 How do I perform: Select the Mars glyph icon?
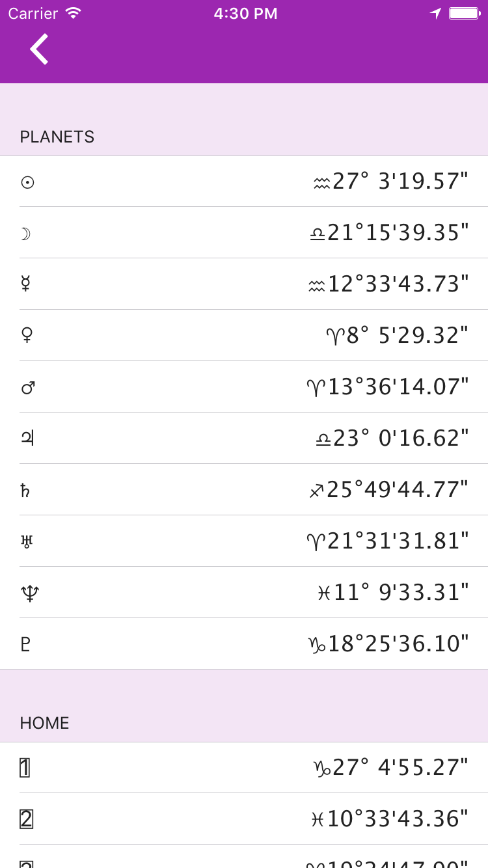click(27, 387)
